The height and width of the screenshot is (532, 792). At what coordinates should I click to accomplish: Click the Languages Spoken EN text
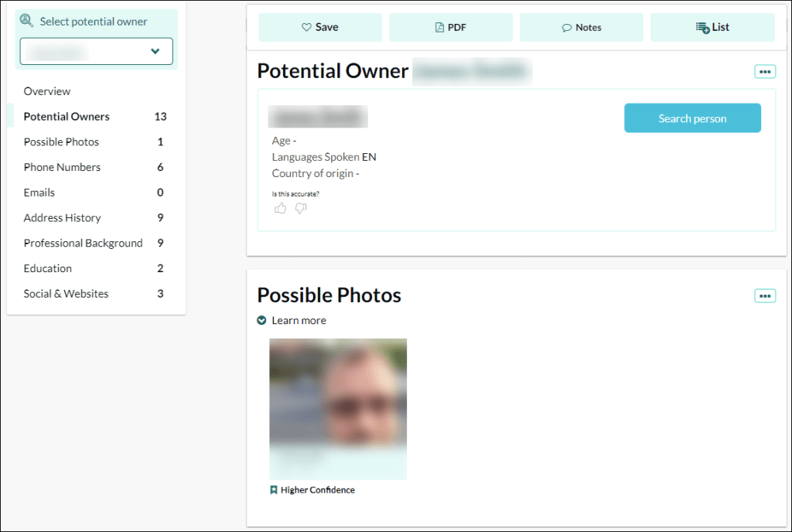coord(324,157)
